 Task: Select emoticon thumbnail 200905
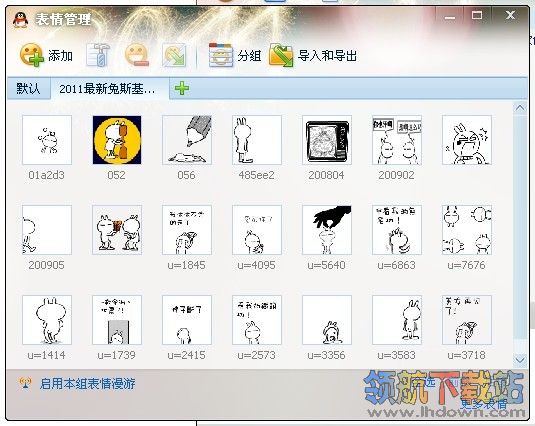click(x=47, y=230)
